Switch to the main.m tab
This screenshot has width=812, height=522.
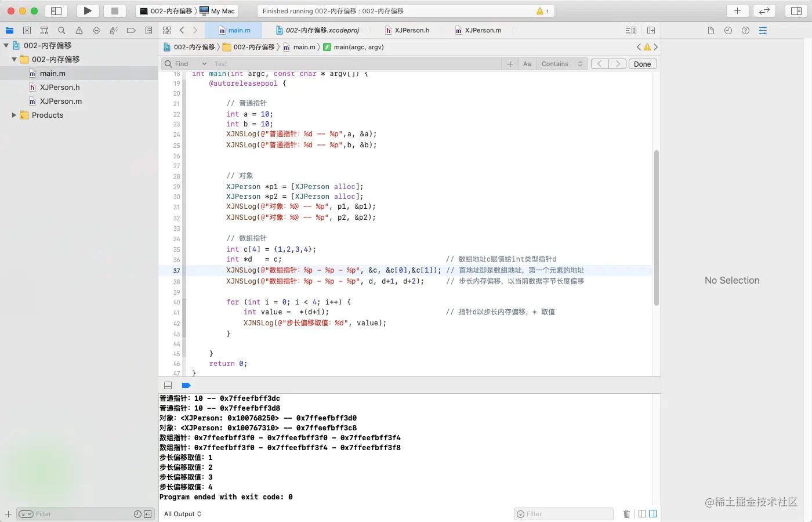coord(234,30)
